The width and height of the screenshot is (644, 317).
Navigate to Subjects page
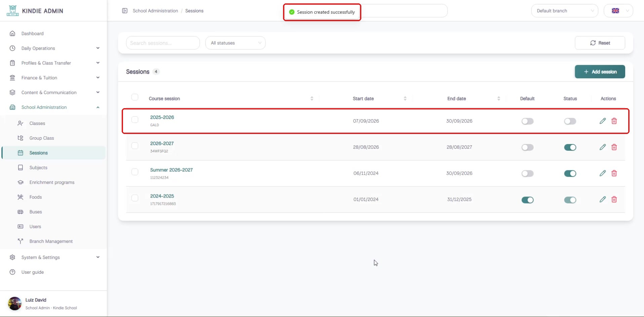pyautogui.click(x=54, y=168)
